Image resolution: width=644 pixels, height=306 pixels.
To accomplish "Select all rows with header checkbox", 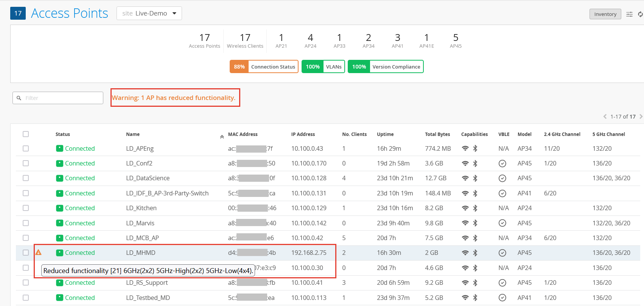I will click(26, 134).
